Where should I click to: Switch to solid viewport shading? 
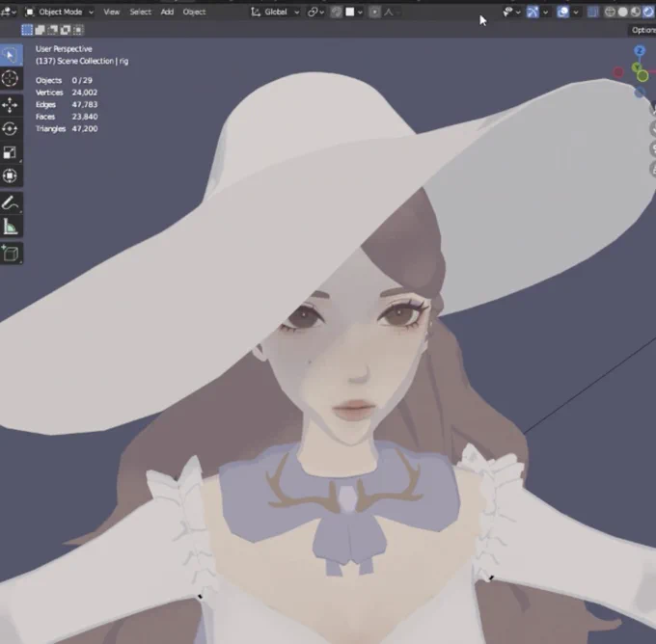click(622, 13)
